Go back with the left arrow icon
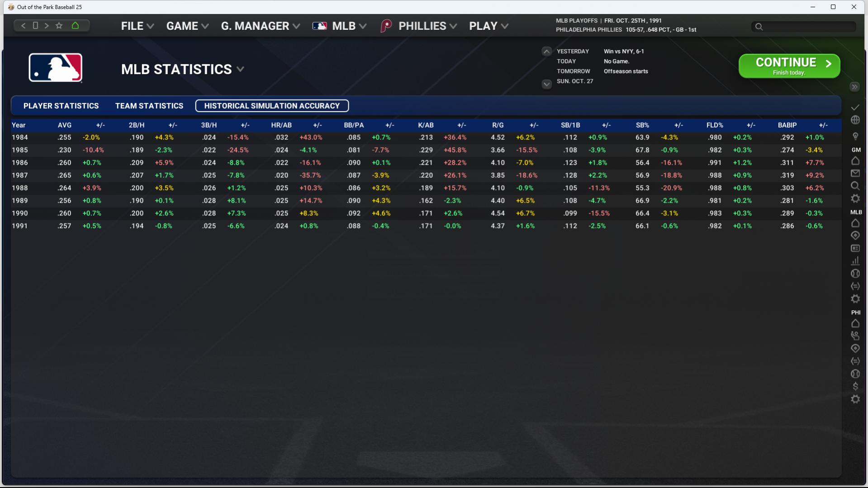The width and height of the screenshot is (868, 488). click(x=24, y=26)
